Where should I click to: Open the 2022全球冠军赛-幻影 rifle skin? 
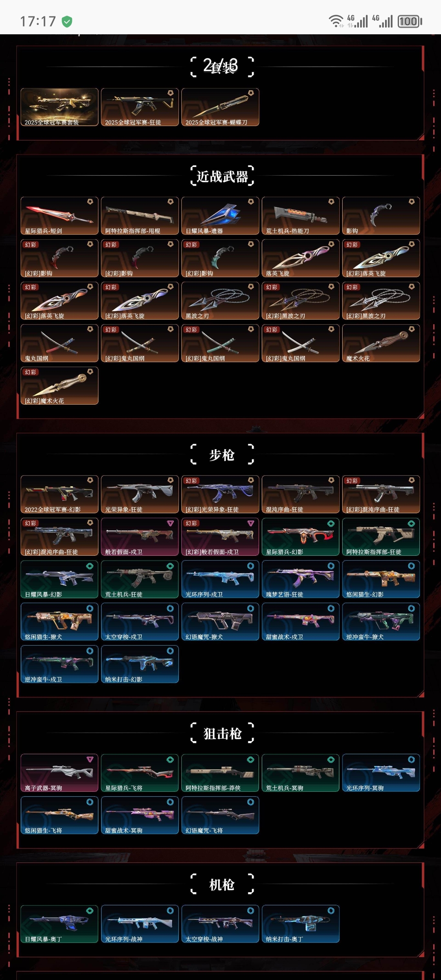click(59, 494)
